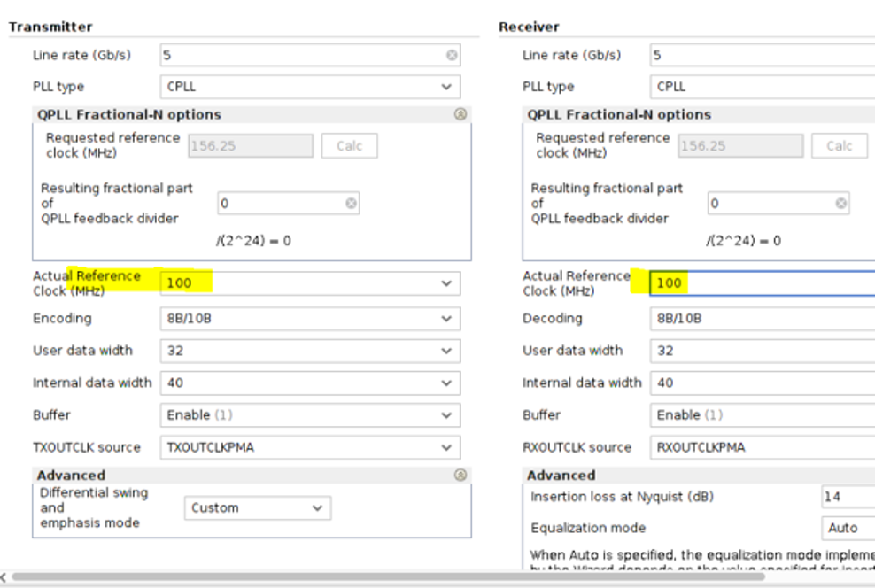Viewport: 875px width, 588px height.
Task: Click the scrollbar left arrow
Action: pyautogui.click(x=4, y=576)
